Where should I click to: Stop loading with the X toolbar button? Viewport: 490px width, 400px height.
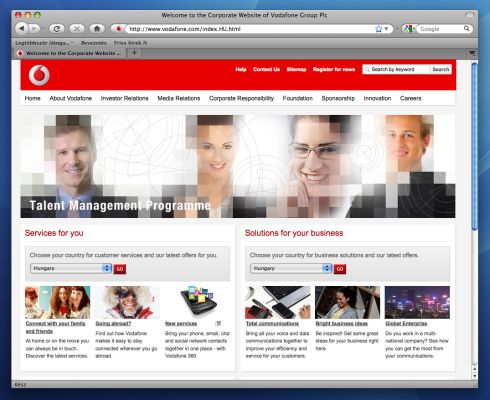[x=77, y=29]
